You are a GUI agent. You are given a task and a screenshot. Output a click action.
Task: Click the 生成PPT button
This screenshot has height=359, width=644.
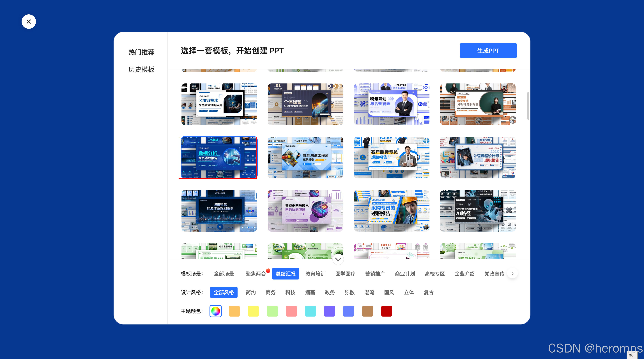(488, 51)
